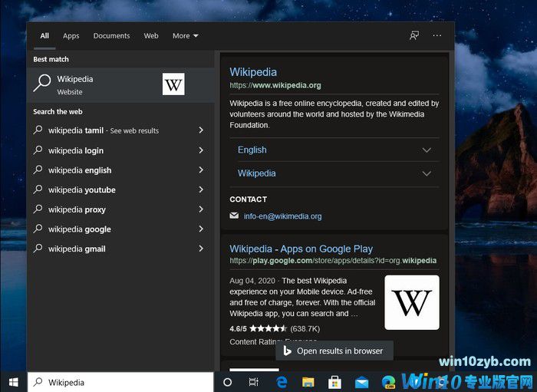Launch Microsoft Edge from the taskbar
Image resolution: width=537 pixels, height=392 pixels.
[x=282, y=382]
